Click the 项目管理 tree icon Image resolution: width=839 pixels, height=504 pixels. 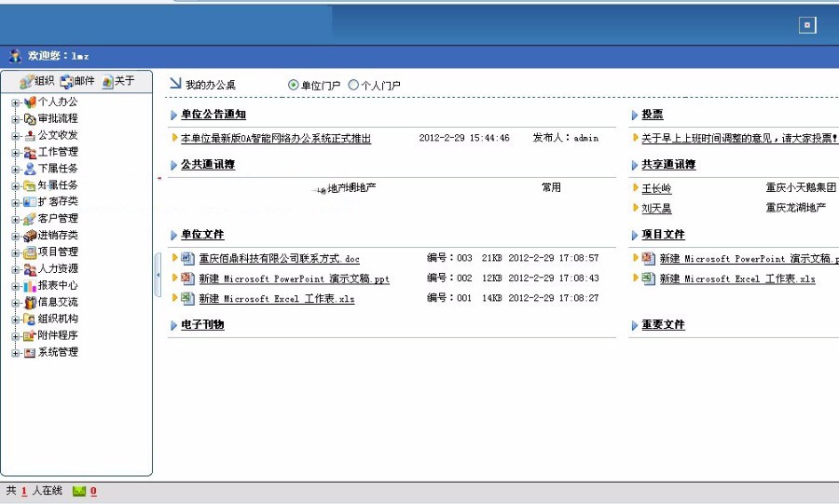[x=30, y=252]
